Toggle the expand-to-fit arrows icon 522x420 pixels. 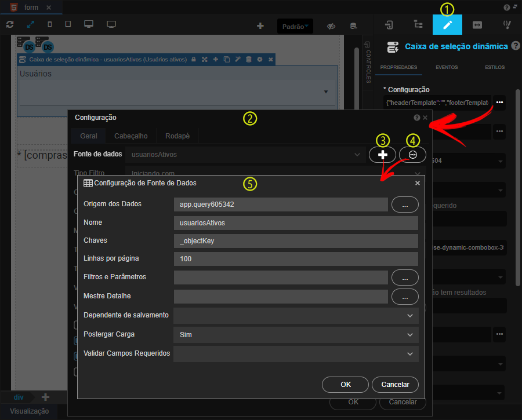30,24
